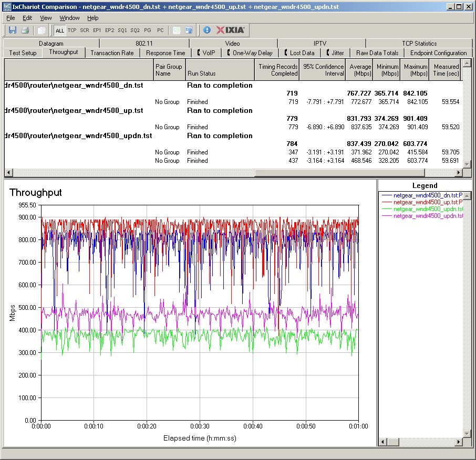Select the PG filter toolbar button
Image resolution: width=476 pixels, height=460 pixels.
click(148, 30)
